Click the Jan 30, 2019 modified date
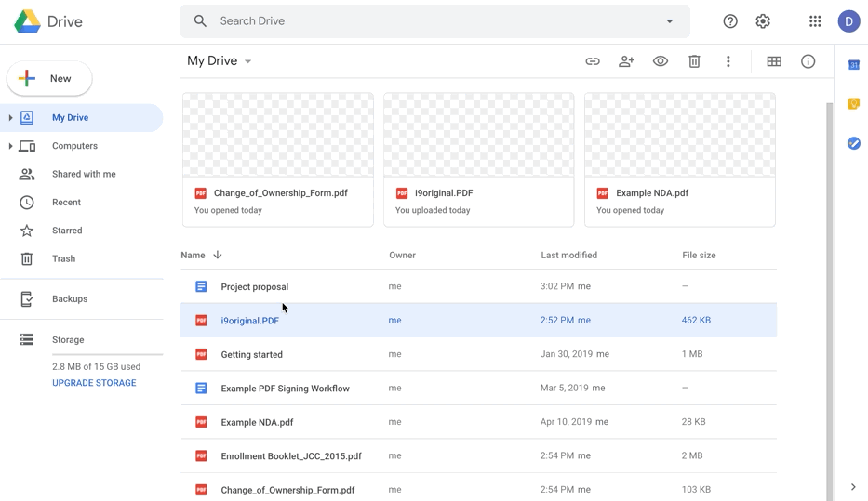Viewport: 868px width, 501px height. (x=567, y=354)
